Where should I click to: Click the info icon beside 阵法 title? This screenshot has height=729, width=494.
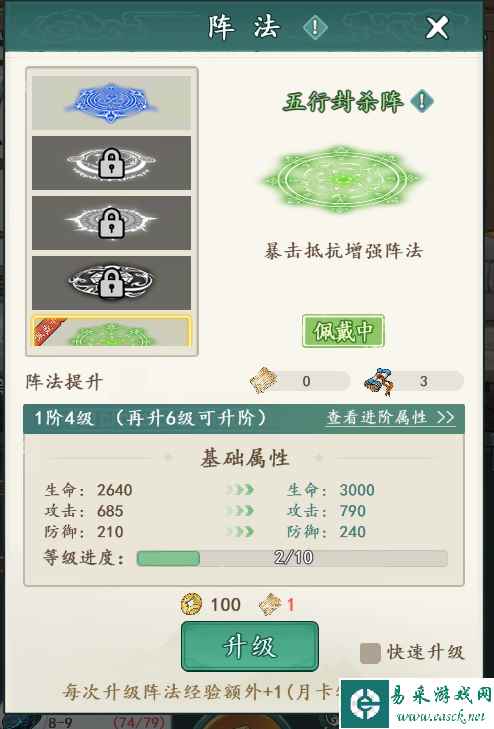click(x=315, y=27)
